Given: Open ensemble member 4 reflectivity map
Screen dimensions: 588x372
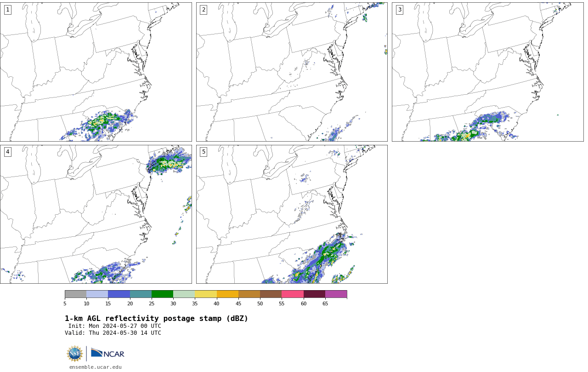Looking at the screenshot, I should tap(96, 214).
